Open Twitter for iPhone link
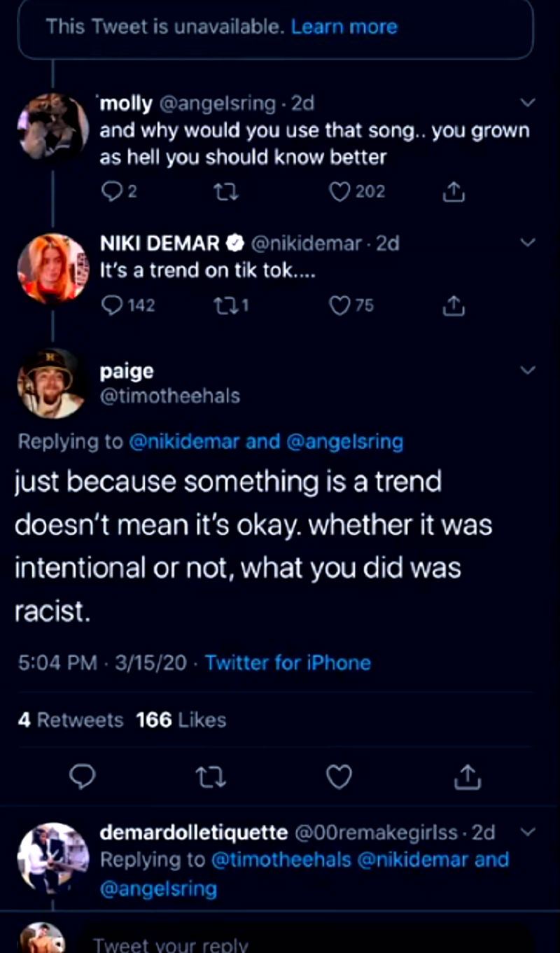This screenshot has width=560, height=953. point(288,662)
